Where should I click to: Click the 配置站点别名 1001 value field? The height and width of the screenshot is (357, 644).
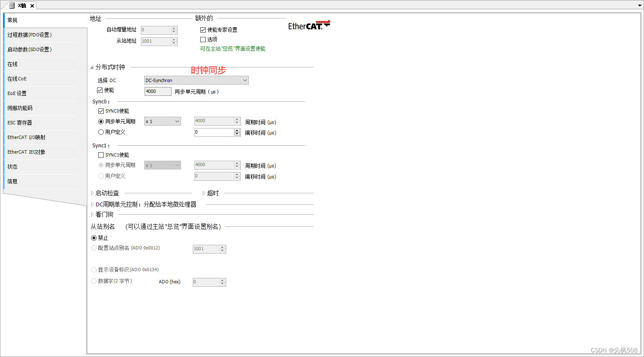(206, 249)
